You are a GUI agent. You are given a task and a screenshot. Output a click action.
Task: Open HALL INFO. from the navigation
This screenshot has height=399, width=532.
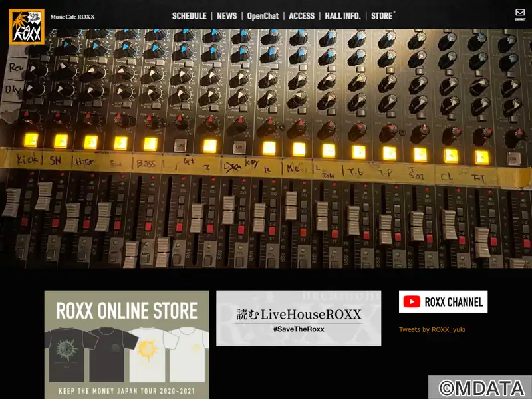point(342,16)
